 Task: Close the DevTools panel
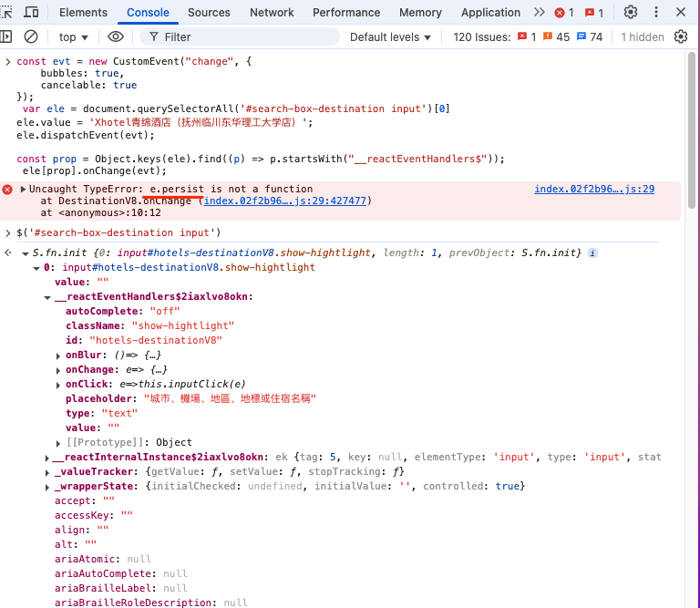(680, 12)
